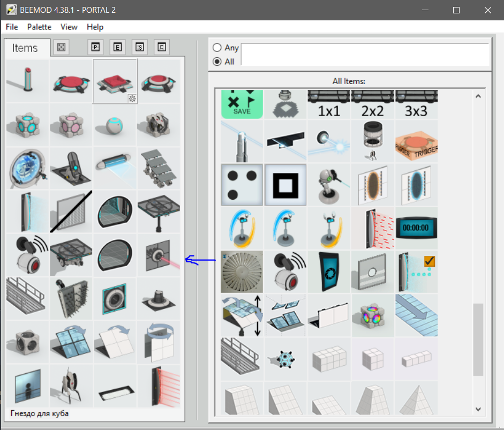Open the Help menu
The image size is (504, 430).
pos(95,27)
